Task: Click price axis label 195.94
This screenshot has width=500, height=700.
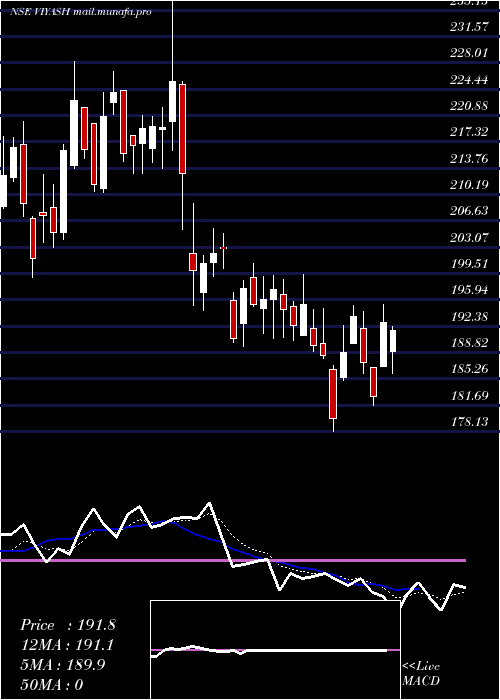Action: pos(469,290)
